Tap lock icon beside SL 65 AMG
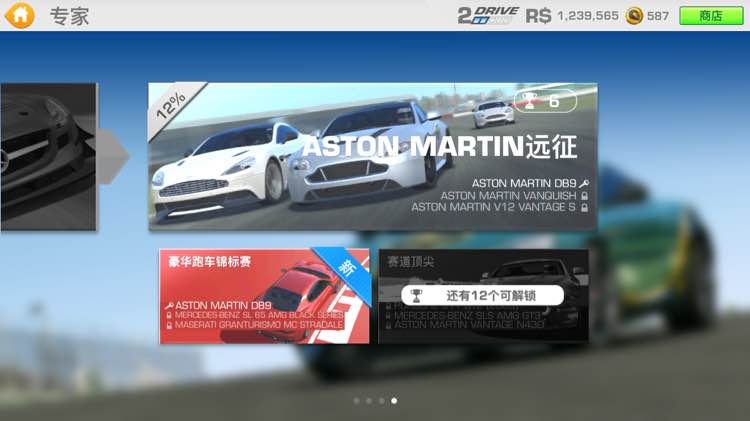Image resolution: width=750 pixels, height=421 pixels. pyautogui.click(x=169, y=316)
